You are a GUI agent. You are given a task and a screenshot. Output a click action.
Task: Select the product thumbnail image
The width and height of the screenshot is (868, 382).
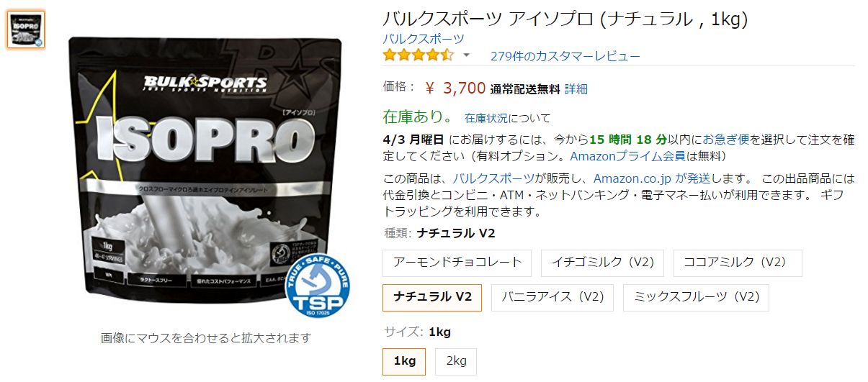tap(26, 29)
